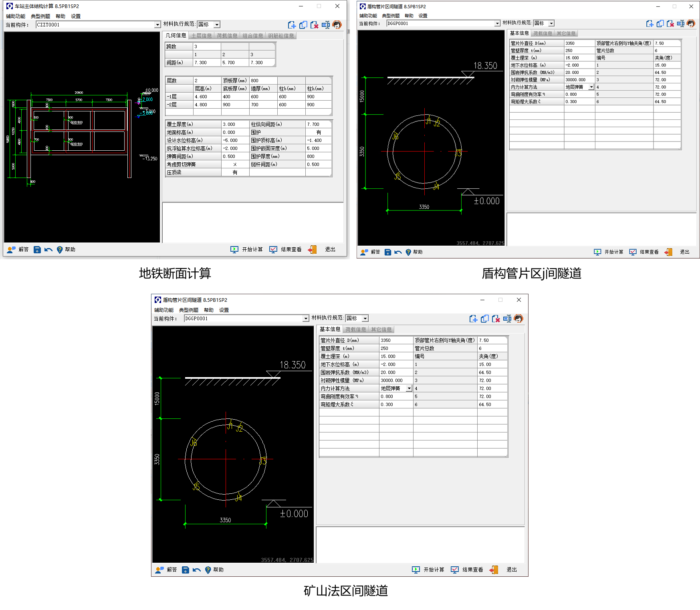Click 开始计算 in the station structure window

point(247,250)
